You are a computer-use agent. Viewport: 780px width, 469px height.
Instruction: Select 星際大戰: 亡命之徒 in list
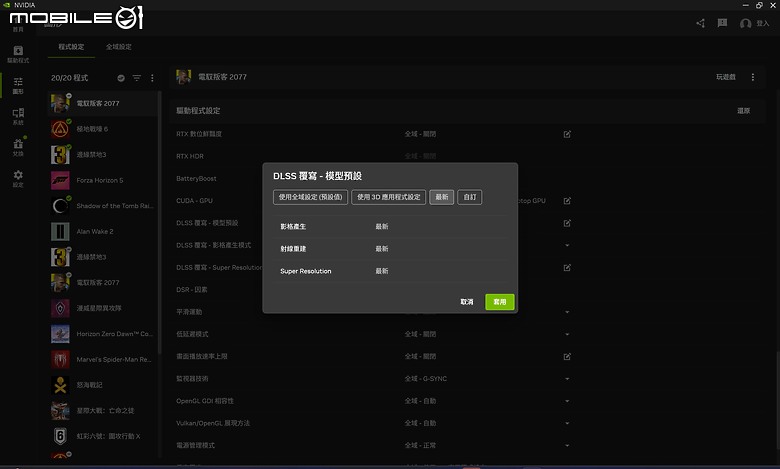(x=102, y=410)
